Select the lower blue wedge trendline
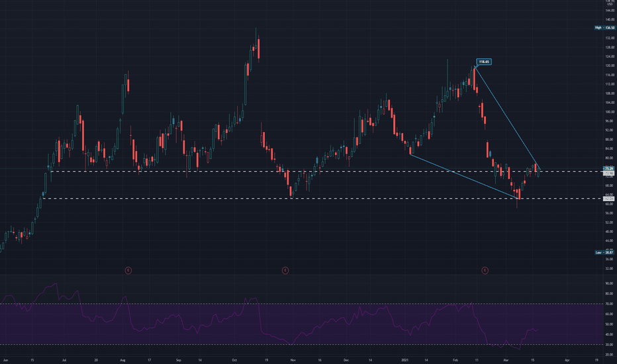This screenshot has width=617, height=364. (464, 176)
